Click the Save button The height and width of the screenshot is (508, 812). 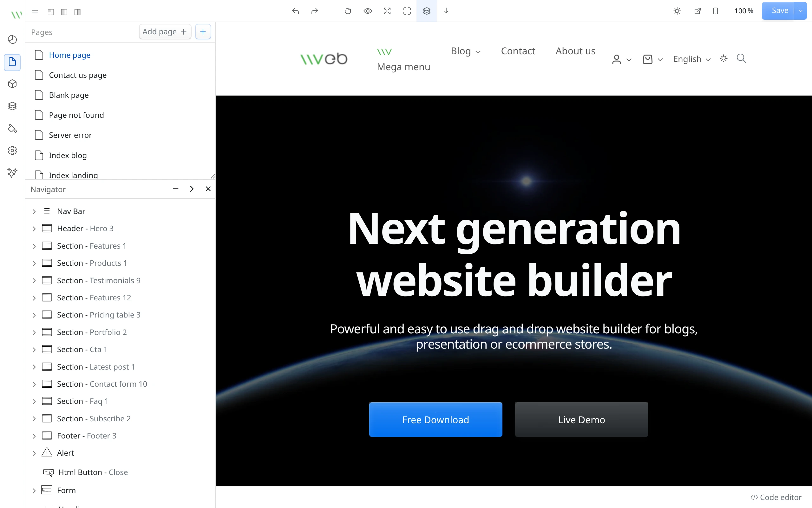pos(780,11)
